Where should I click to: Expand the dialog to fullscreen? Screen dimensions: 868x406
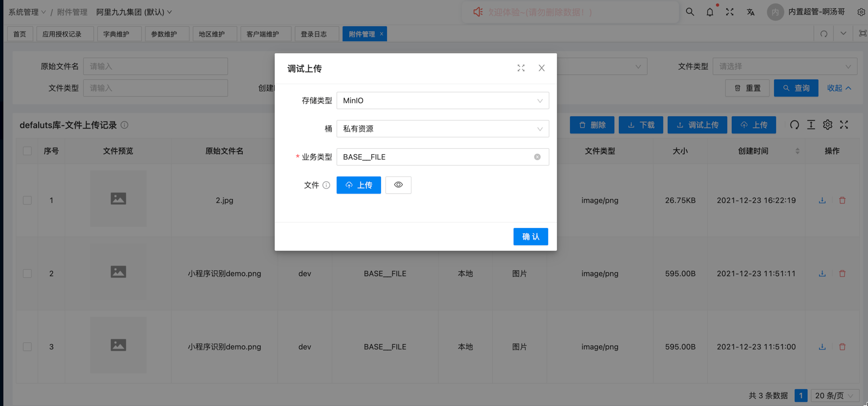point(521,68)
